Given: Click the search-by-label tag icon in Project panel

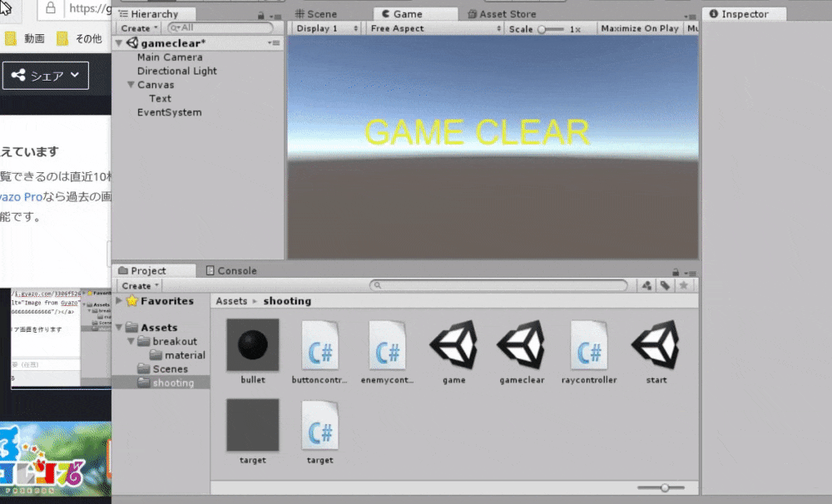Looking at the screenshot, I should (x=664, y=285).
